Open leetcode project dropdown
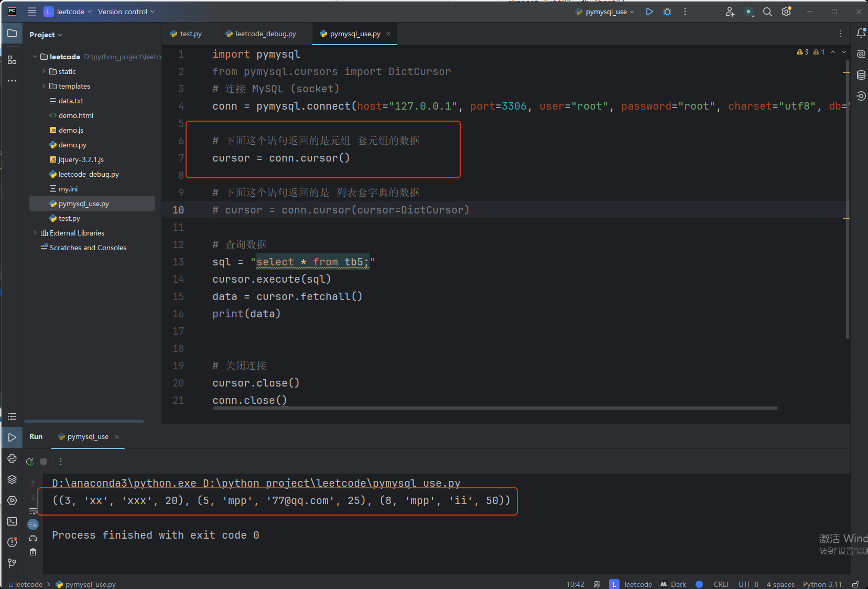868x589 pixels. click(68, 12)
